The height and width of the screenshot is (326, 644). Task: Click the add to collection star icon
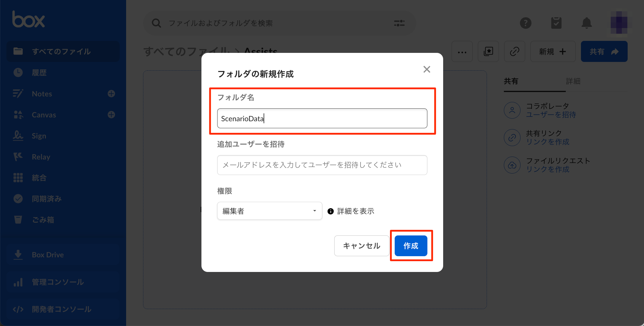tap(488, 51)
